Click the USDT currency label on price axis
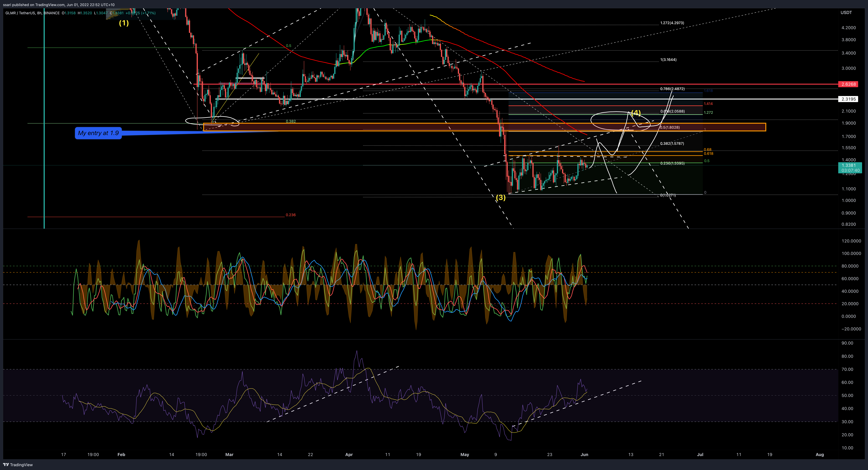 (846, 12)
